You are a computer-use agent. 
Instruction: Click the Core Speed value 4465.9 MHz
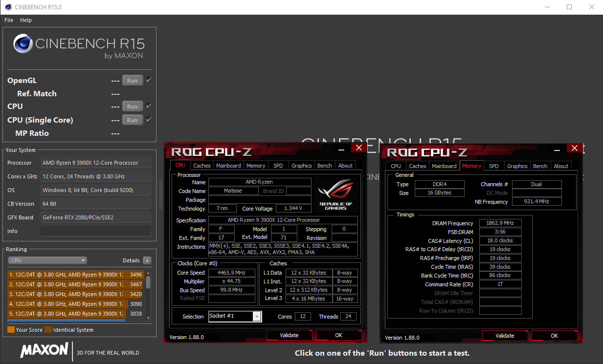pos(232,273)
